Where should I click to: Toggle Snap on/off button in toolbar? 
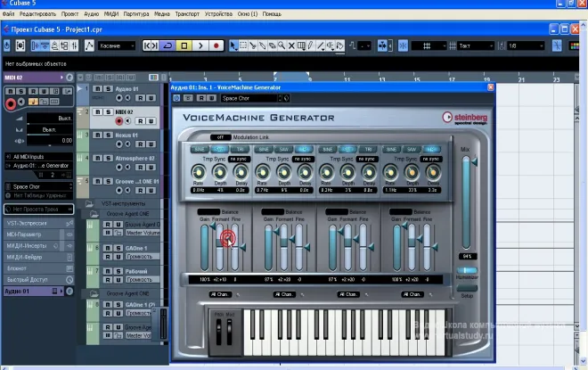point(403,45)
